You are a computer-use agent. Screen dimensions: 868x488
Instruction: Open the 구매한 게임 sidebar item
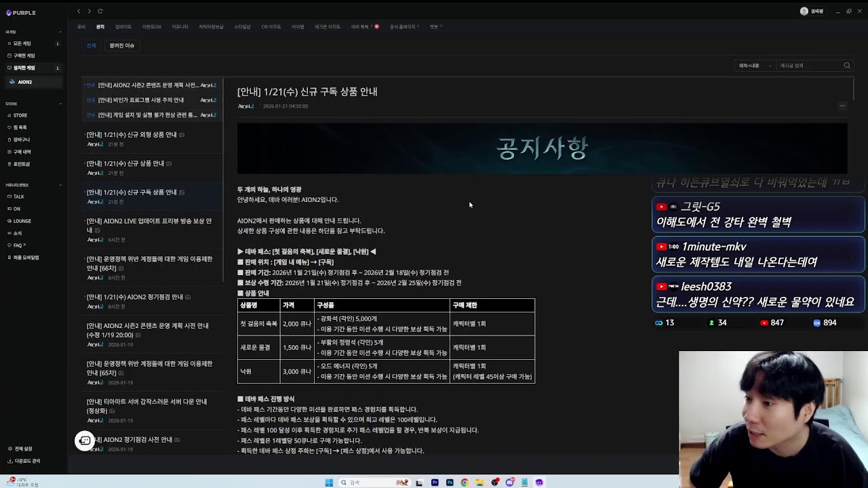[x=33, y=56]
